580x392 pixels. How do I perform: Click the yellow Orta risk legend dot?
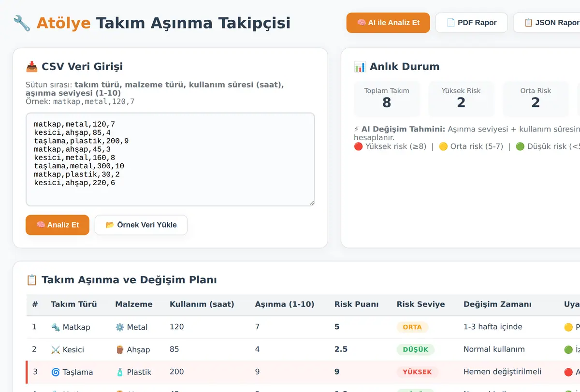point(443,146)
